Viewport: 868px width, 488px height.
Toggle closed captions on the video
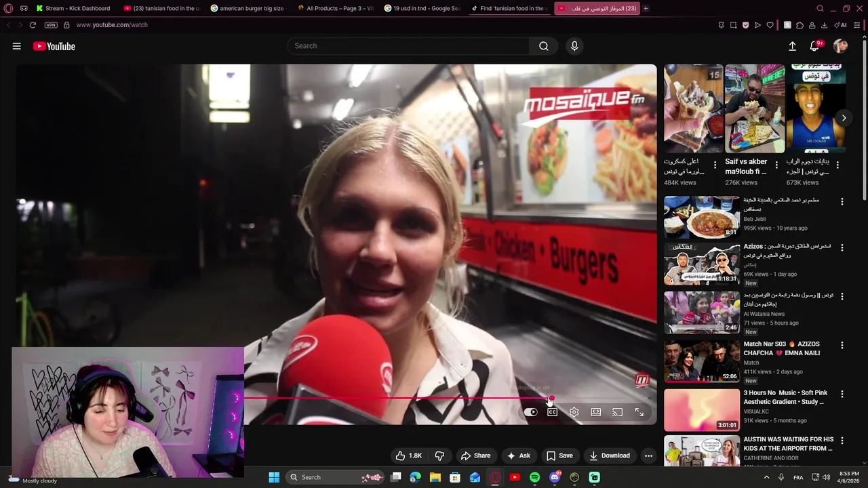(553, 412)
